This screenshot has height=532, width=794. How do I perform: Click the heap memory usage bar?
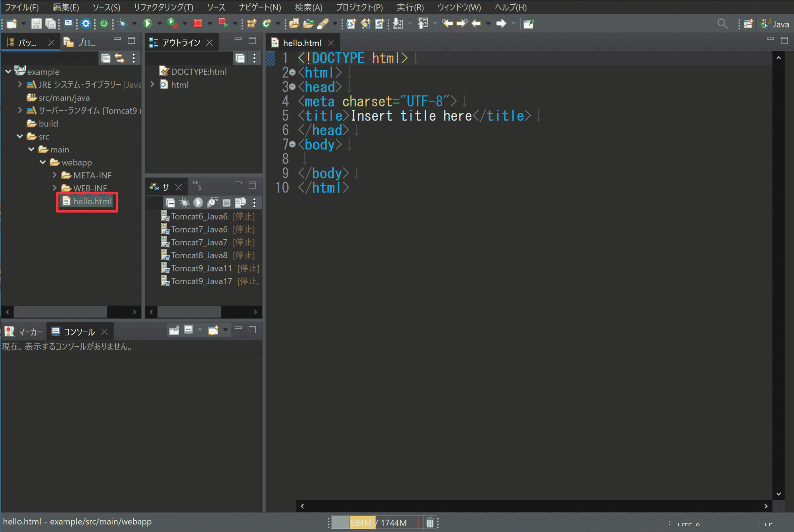pyautogui.click(x=375, y=523)
